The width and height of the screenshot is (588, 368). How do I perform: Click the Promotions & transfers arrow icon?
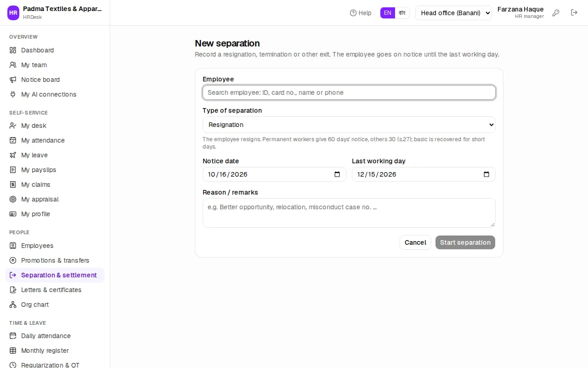point(13,260)
